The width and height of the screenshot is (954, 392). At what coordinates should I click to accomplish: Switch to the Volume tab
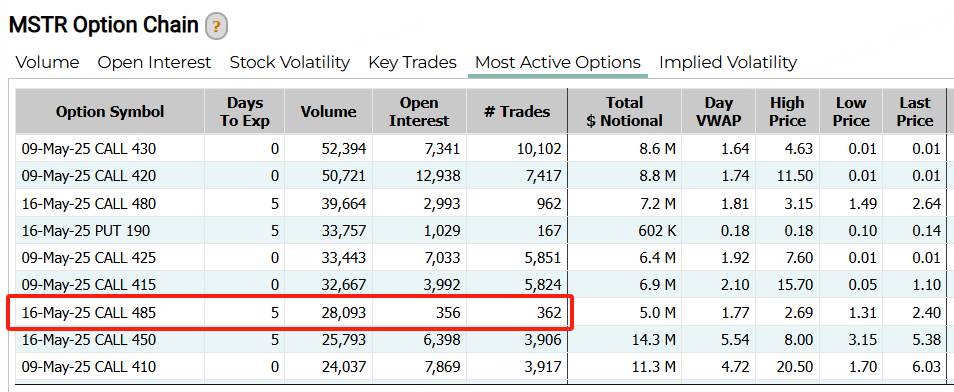47,63
